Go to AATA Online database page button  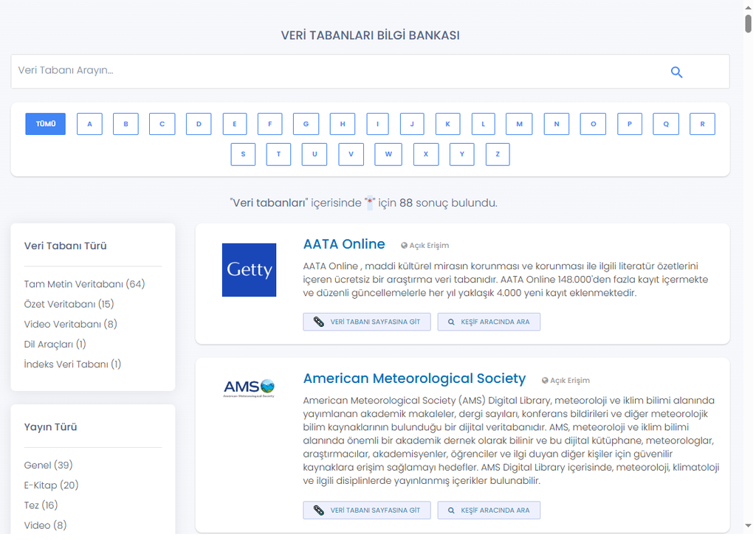(x=367, y=322)
